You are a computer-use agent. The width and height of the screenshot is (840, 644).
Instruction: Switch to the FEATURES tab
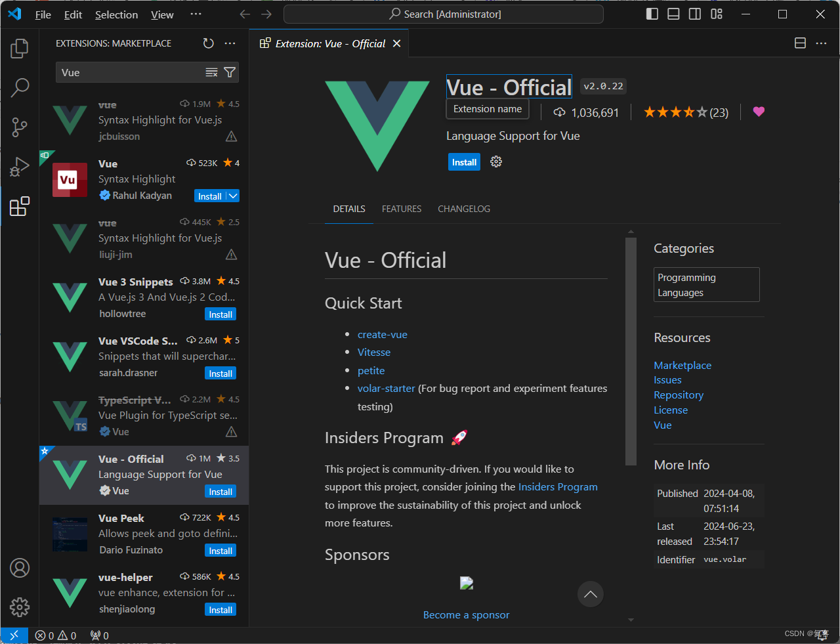pos(402,209)
